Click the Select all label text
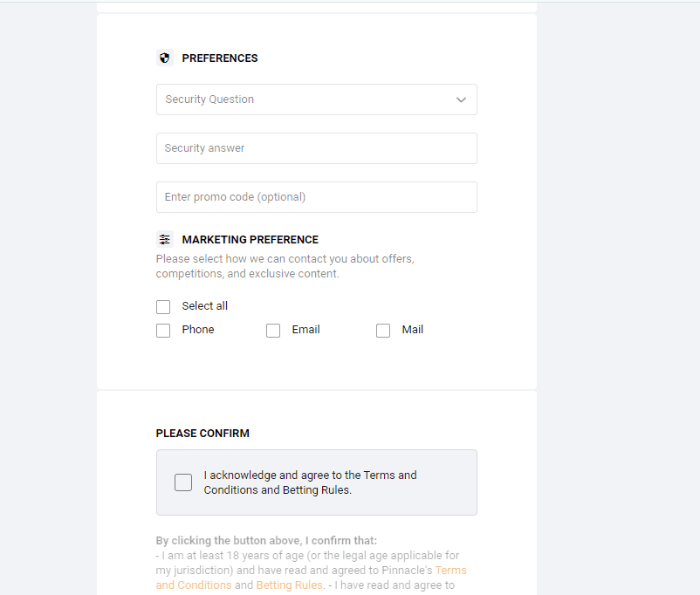The height and width of the screenshot is (595, 700). pyautogui.click(x=205, y=306)
